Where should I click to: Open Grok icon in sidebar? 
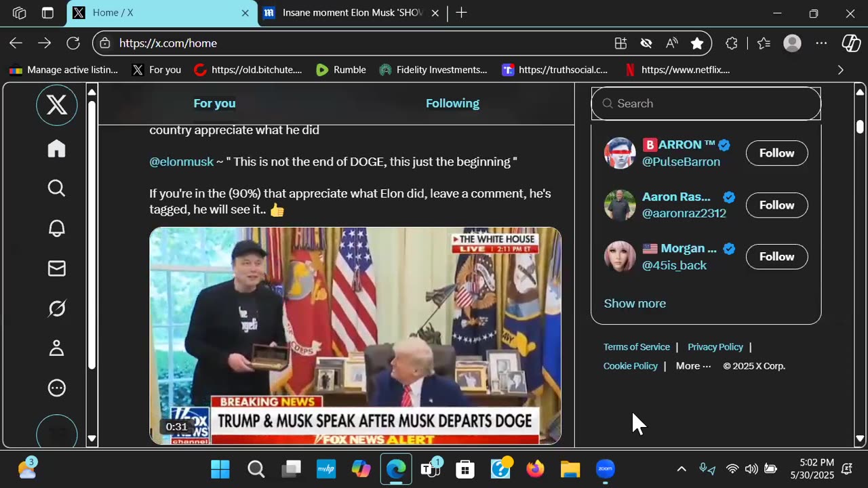click(57, 308)
